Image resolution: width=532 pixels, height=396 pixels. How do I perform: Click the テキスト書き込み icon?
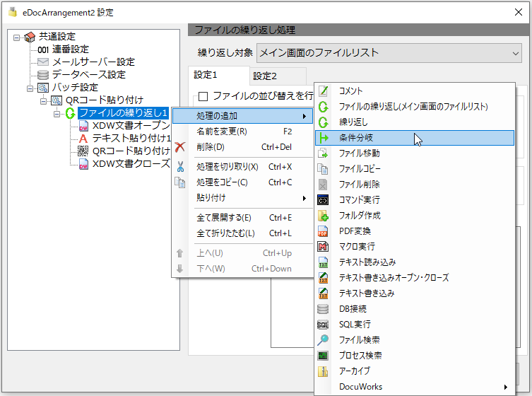tap(323, 293)
